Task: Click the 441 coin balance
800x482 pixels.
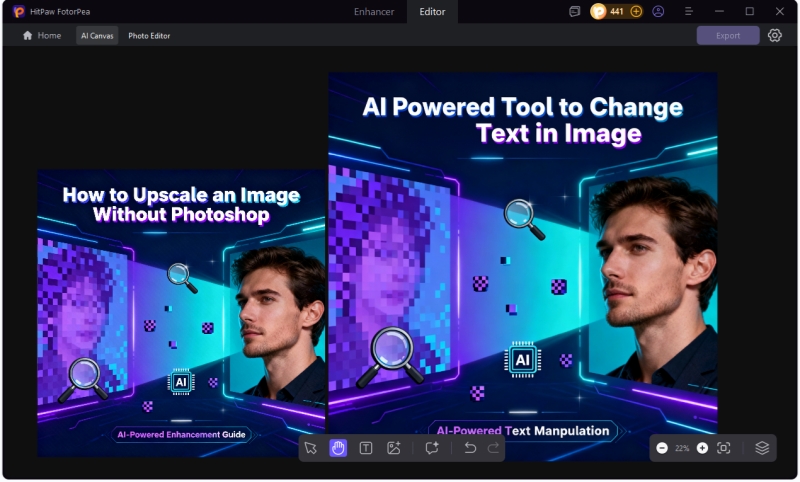Action: tap(616, 11)
